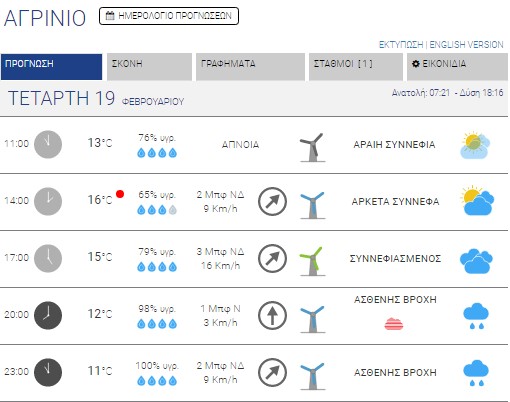This screenshot has height=402, width=510.
Task: Switch to the ΣΚΟΝΗ tab
Action: coord(149,67)
